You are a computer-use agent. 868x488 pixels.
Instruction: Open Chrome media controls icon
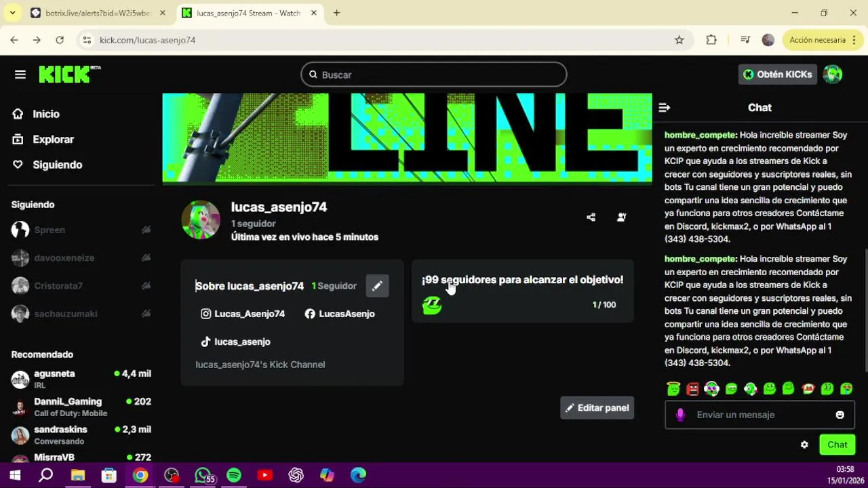(x=745, y=40)
